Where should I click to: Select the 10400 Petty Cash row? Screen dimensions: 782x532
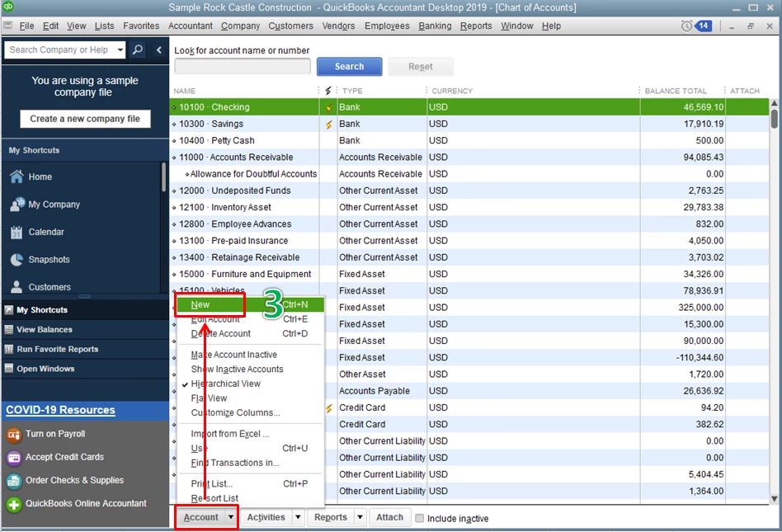click(x=469, y=140)
